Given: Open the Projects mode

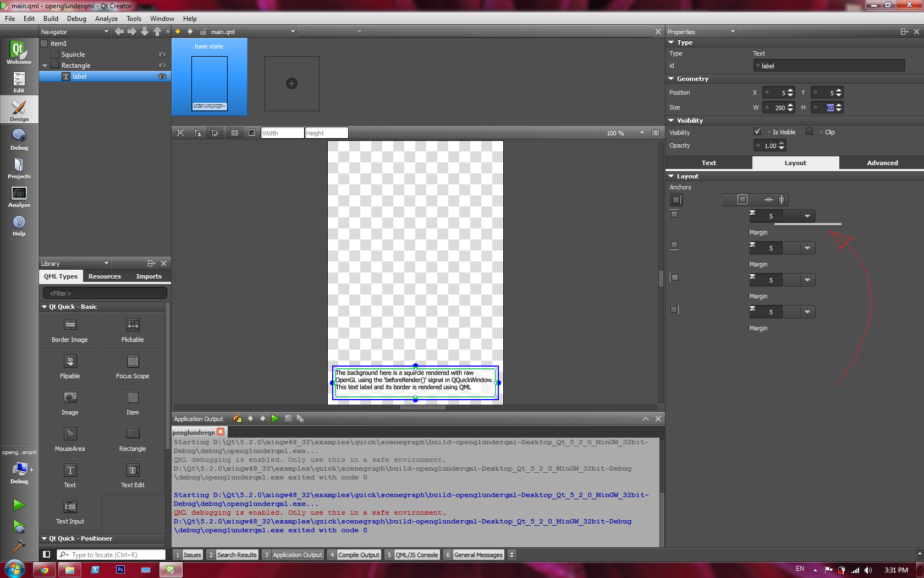Looking at the screenshot, I should click(x=19, y=168).
